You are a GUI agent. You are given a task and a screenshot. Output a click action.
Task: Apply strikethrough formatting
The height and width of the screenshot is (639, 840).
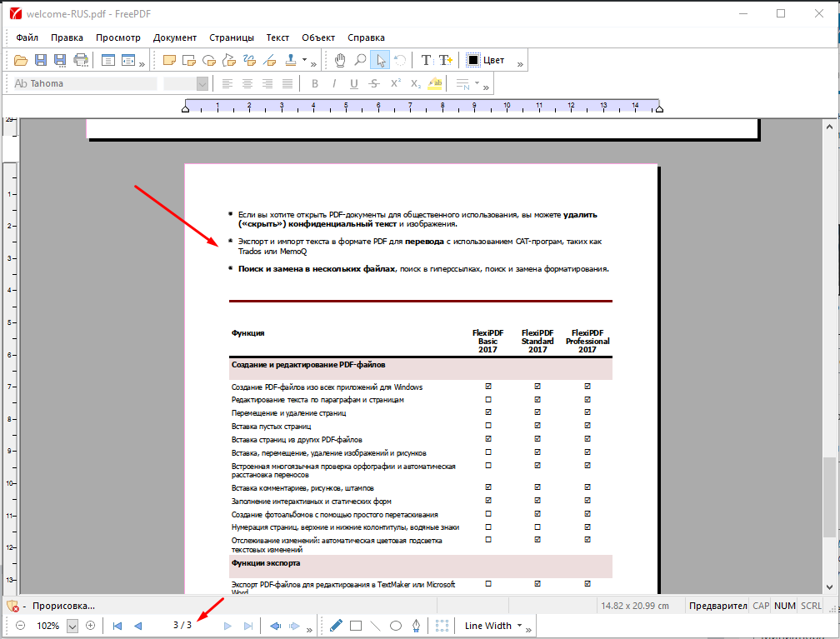(x=374, y=83)
